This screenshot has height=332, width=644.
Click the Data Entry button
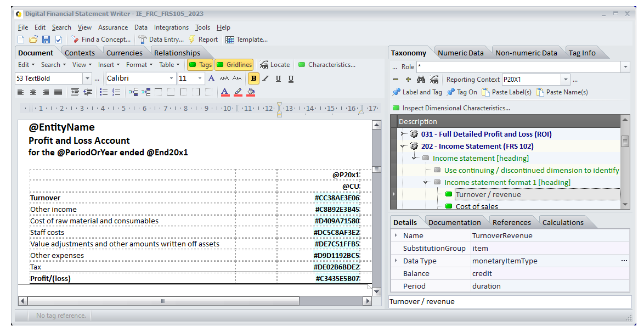pos(161,40)
